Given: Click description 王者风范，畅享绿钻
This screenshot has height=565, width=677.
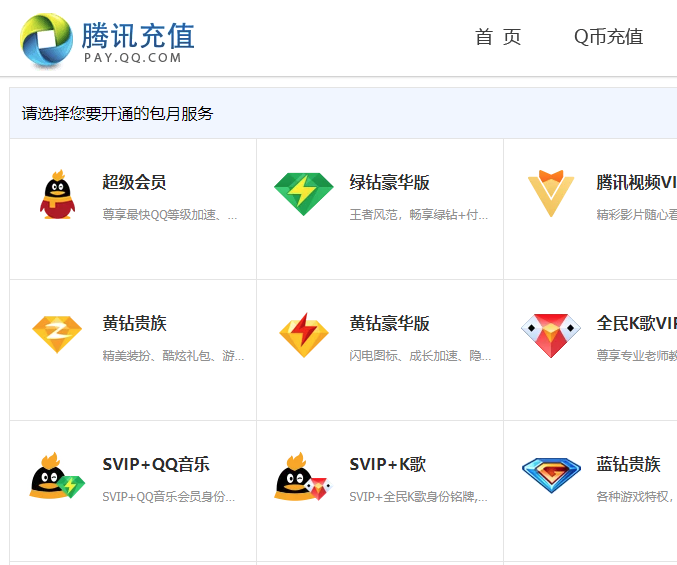Looking at the screenshot, I should click(419, 215).
